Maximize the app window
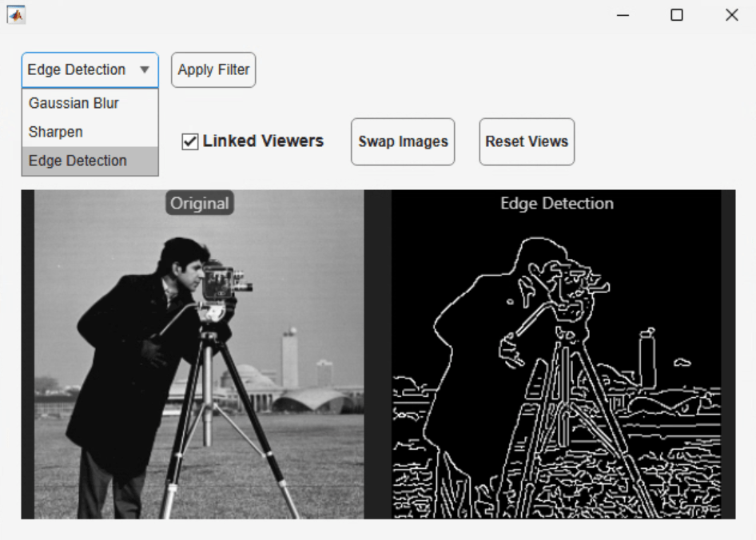Image resolution: width=756 pixels, height=540 pixels. click(x=677, y=15)
